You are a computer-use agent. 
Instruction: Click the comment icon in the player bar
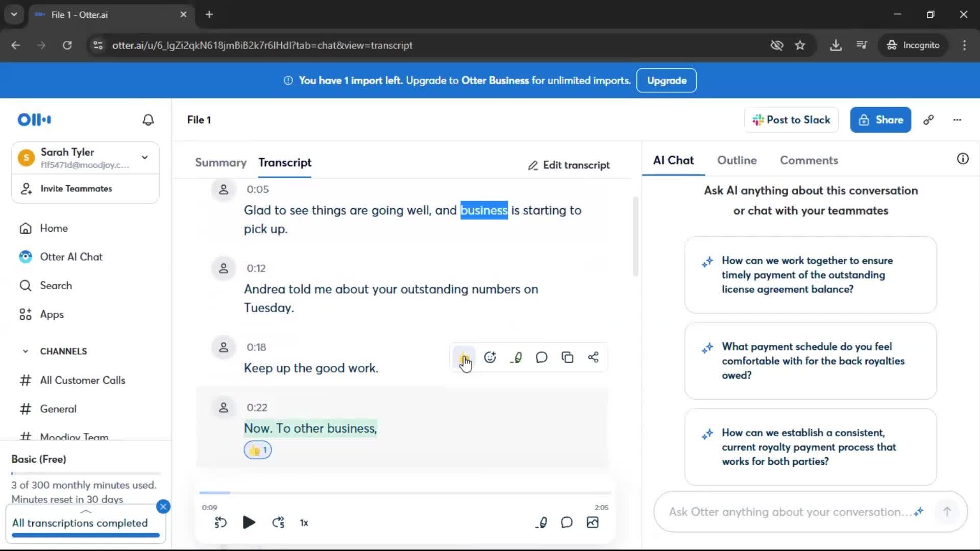click(x=567, y=522)
